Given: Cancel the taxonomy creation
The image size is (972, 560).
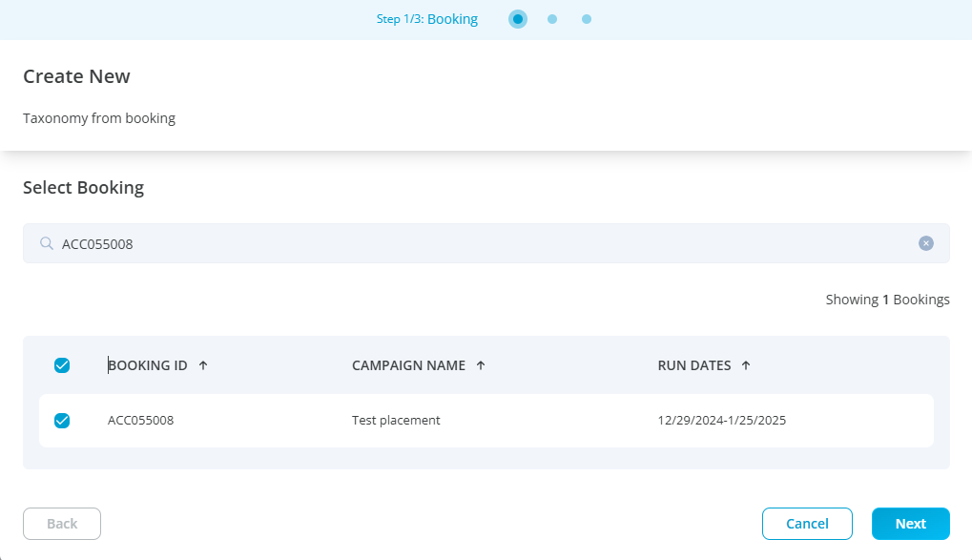Looking at the screenshot, I should 807,524.
